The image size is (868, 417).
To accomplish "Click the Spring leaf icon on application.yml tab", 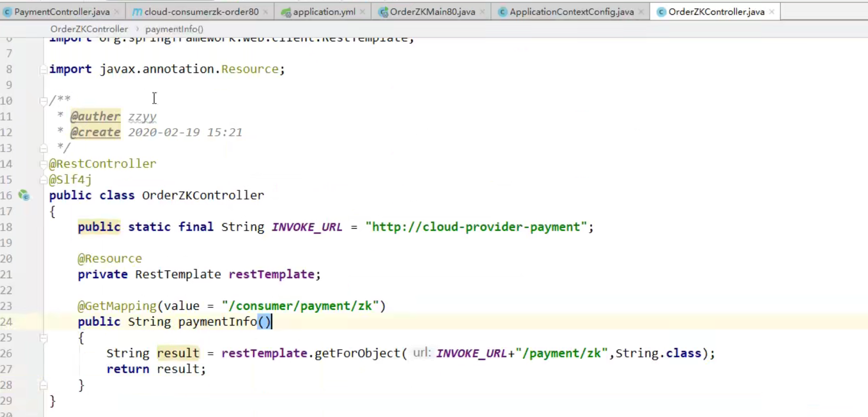I will point(286,12).
